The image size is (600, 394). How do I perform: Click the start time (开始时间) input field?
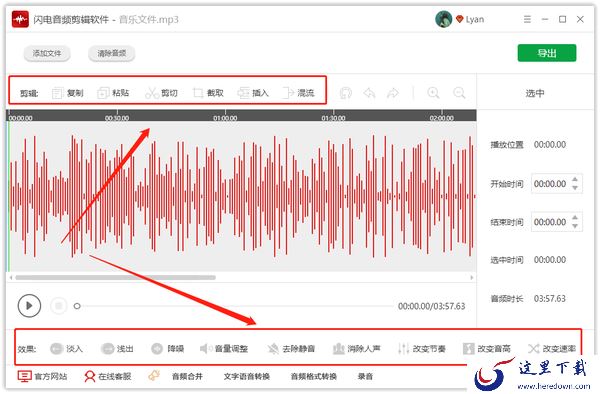[x=557, y=184]
